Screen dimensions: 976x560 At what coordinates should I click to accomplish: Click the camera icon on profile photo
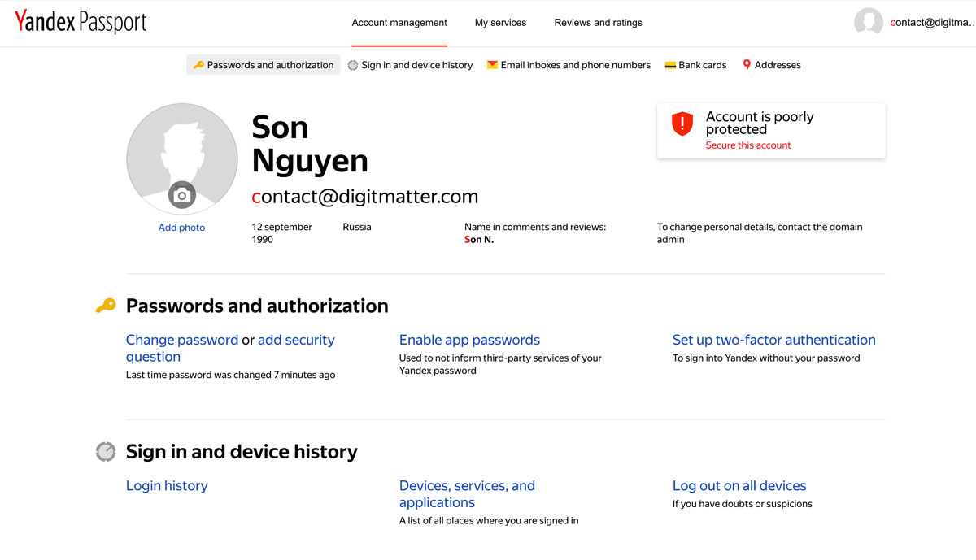pos(182,195)
